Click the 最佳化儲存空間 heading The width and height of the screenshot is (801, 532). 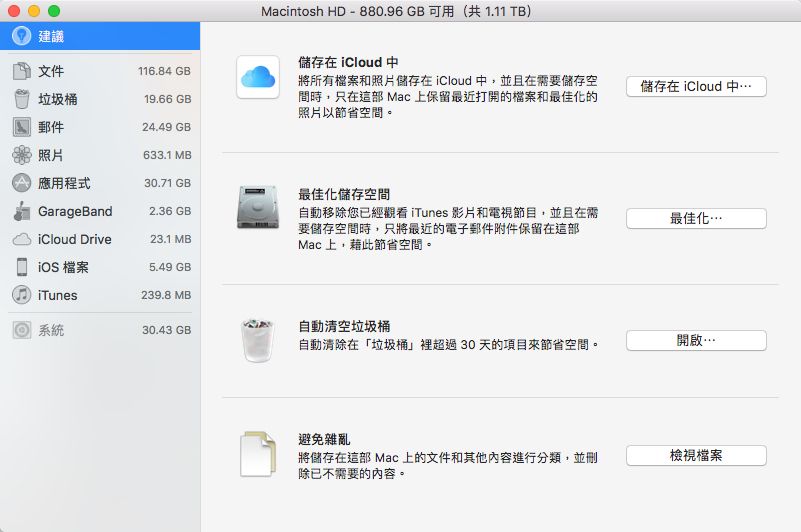[344, 194]
